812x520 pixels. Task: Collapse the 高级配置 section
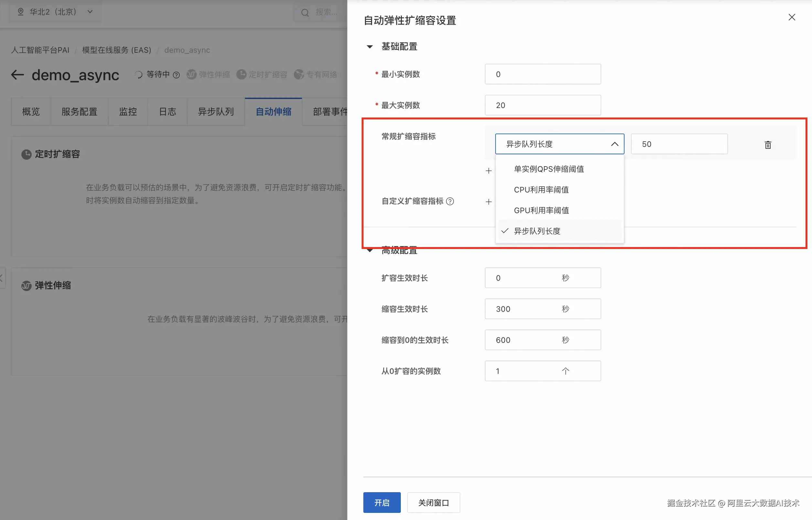click(370, 251)
